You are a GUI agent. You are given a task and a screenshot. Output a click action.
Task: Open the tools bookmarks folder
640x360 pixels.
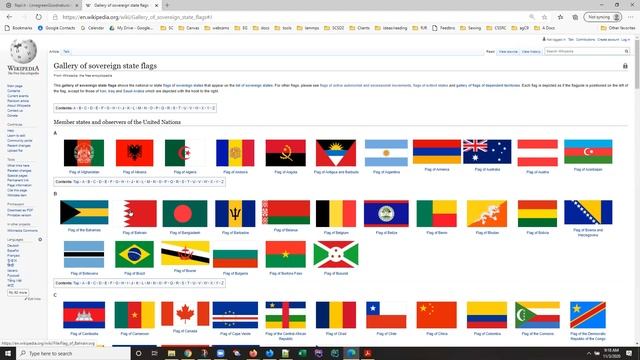click(283, 28)
